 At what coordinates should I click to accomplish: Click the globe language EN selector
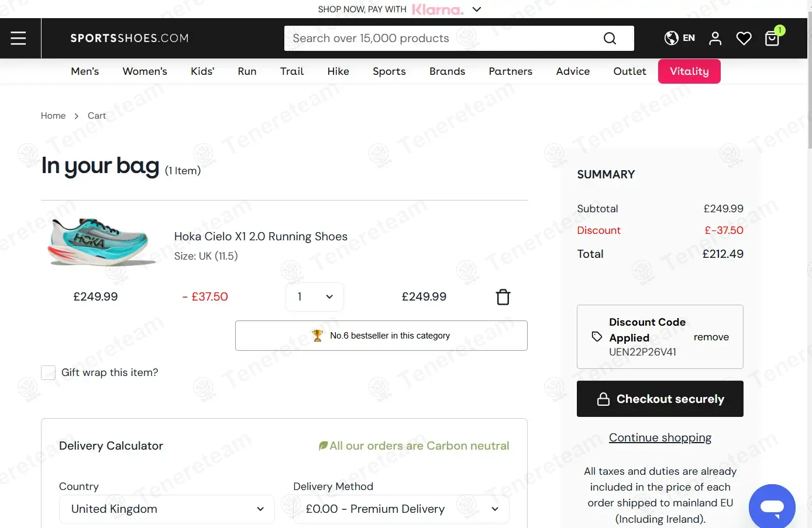[x=680, y=38]
